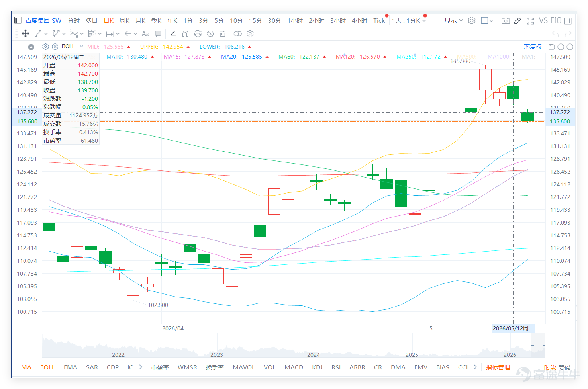Add a comment bubble annotation
Screen dimensions: 588x389
pyautogui.click(x=158, y=34)
